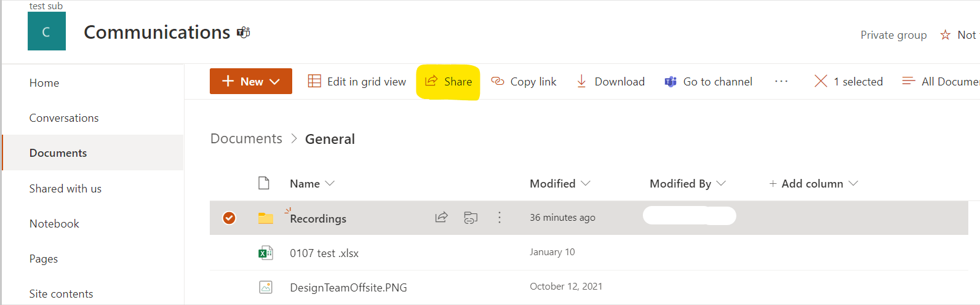This screenshot has height=305, width=980.
Task: Click the Communications site logo tile
Action: click(x=46, y=32)
